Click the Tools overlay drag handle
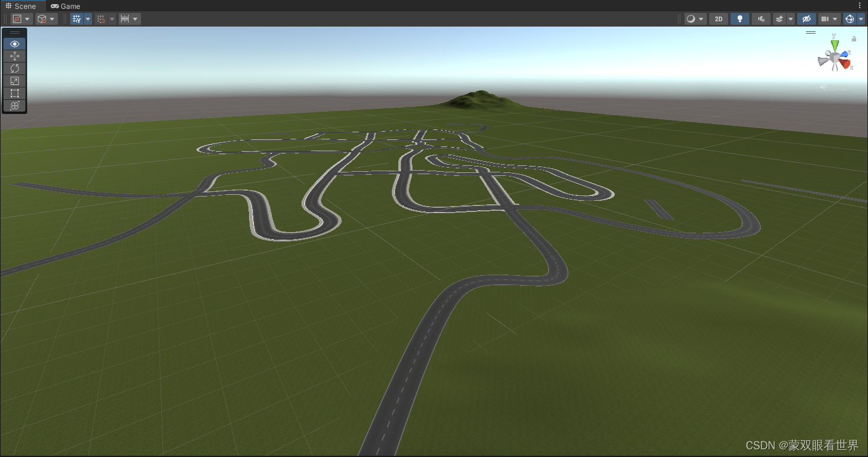Screen dimensions: 868x457 click(14, 33)
